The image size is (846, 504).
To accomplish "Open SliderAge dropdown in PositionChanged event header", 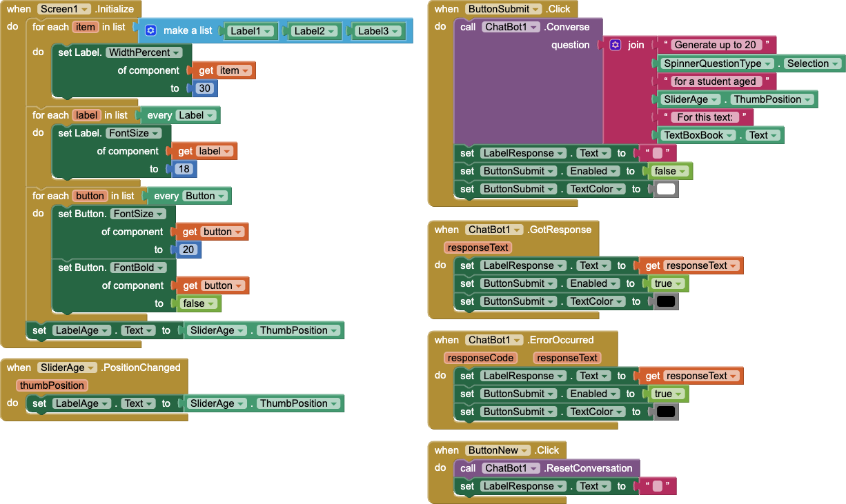I will click(x=68, y=367).
